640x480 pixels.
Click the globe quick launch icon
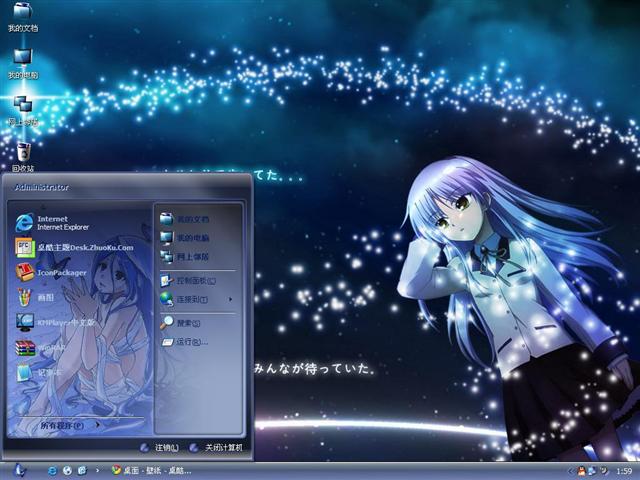(x=67, y=471)
